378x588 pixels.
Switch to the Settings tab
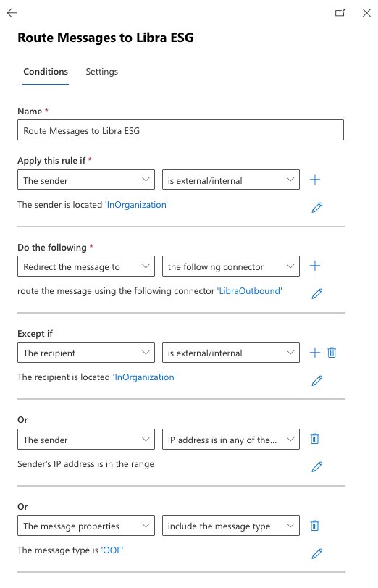coord(101,72)
